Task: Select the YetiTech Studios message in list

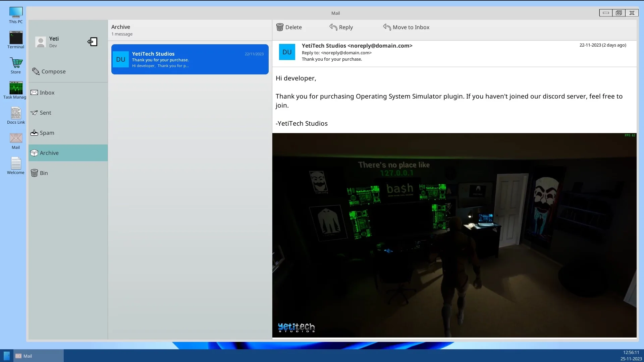Action: click(190, 59)
